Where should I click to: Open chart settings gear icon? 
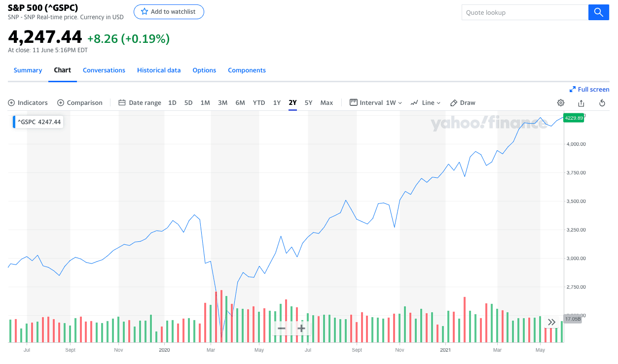[561, 103]
